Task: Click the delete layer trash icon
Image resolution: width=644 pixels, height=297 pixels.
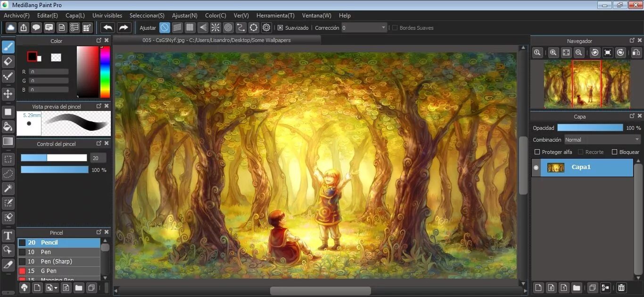Action: click(x=621, y=287)
